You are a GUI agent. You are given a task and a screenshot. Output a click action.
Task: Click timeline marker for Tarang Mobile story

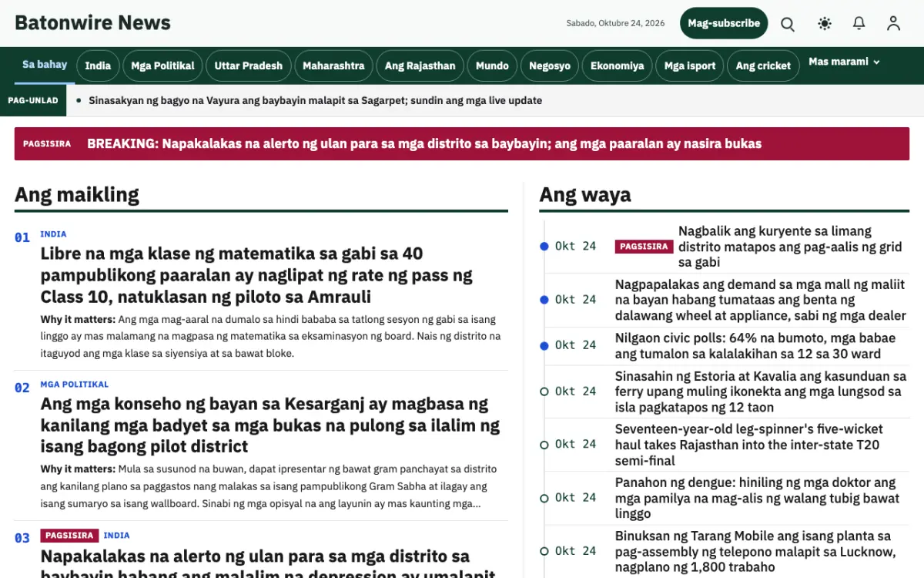544,551
